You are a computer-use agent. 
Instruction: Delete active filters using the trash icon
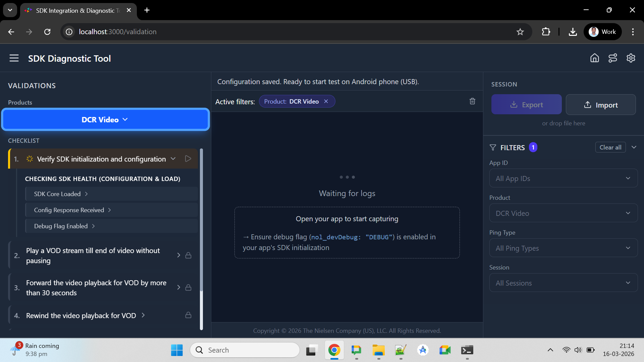click(473, 101)
